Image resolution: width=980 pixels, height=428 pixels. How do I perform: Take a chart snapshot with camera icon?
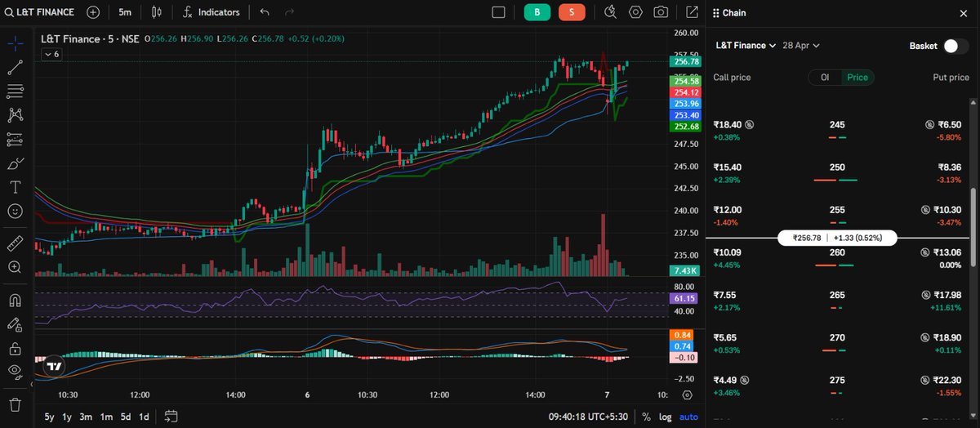tap(661, 12)
